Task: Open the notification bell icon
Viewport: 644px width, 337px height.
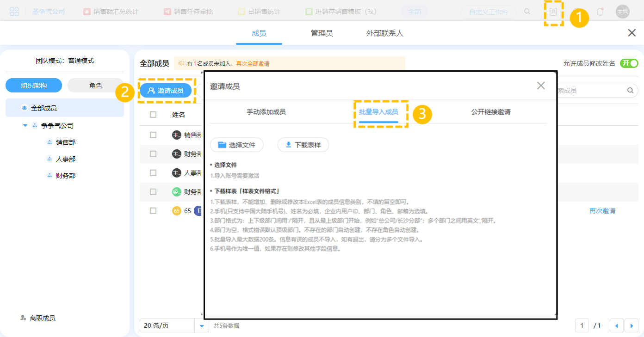Action: [x=600, y=12]
